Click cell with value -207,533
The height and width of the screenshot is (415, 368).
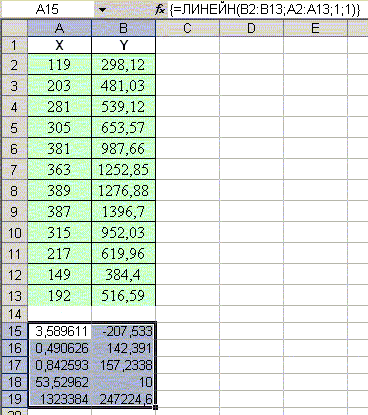click(x=123, y=331)
